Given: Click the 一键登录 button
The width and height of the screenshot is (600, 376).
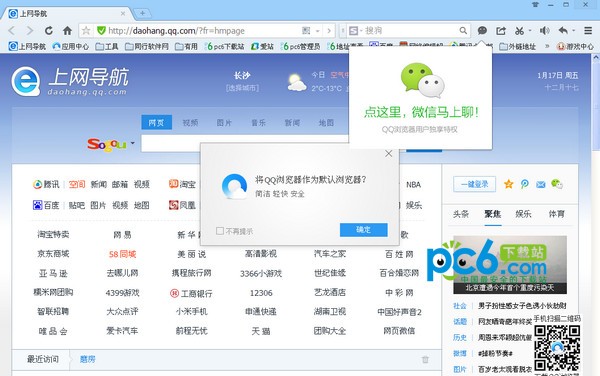Looking at the screenshot, I should click(474, 184).
